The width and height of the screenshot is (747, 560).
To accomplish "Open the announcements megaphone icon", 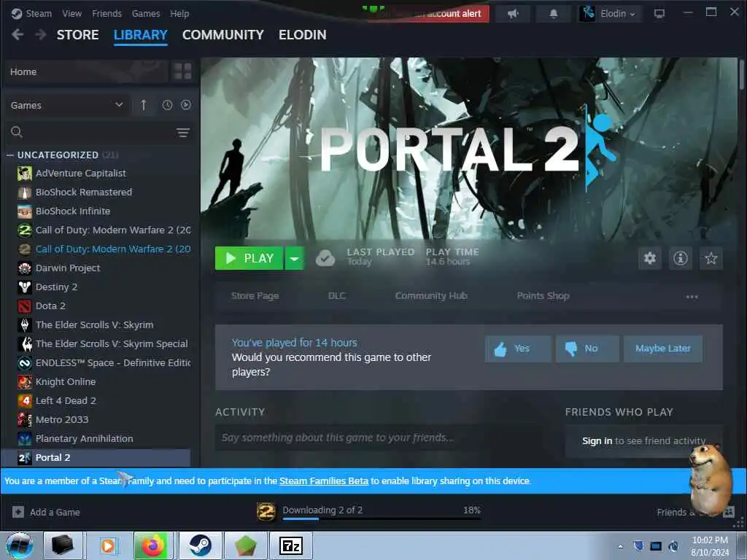I will tap(513, 14).
